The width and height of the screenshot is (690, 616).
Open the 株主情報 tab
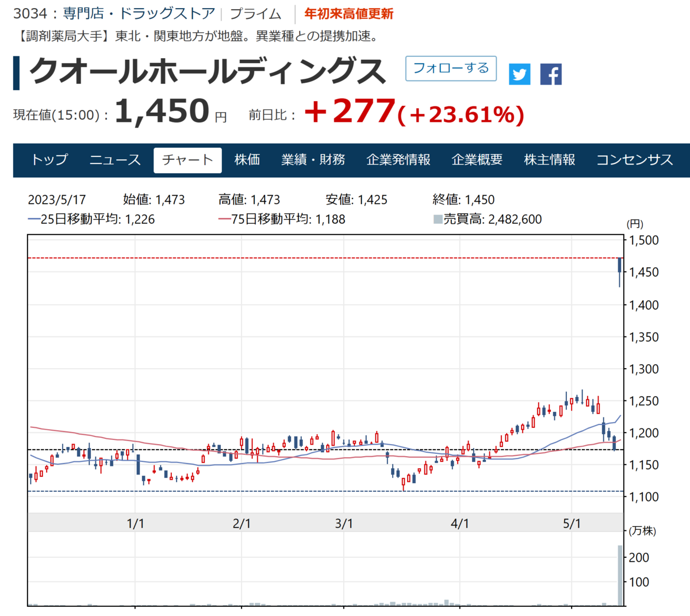pyautogui.click(x=550, y=160)
